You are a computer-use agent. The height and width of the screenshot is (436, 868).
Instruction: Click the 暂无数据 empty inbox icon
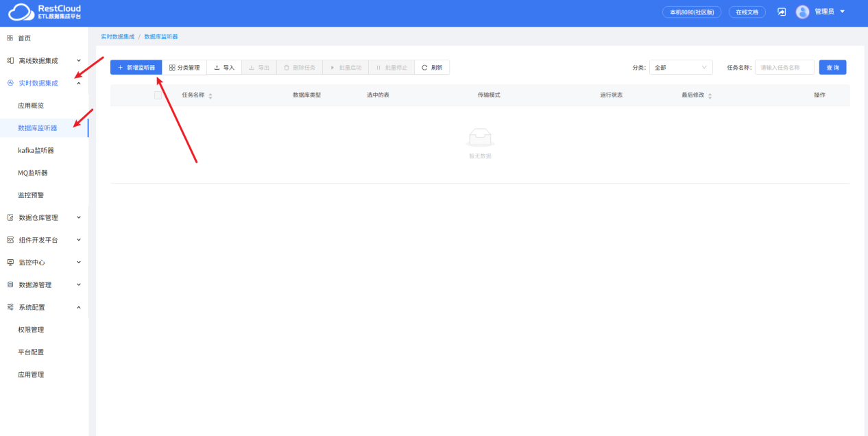[x=480, y=138]
